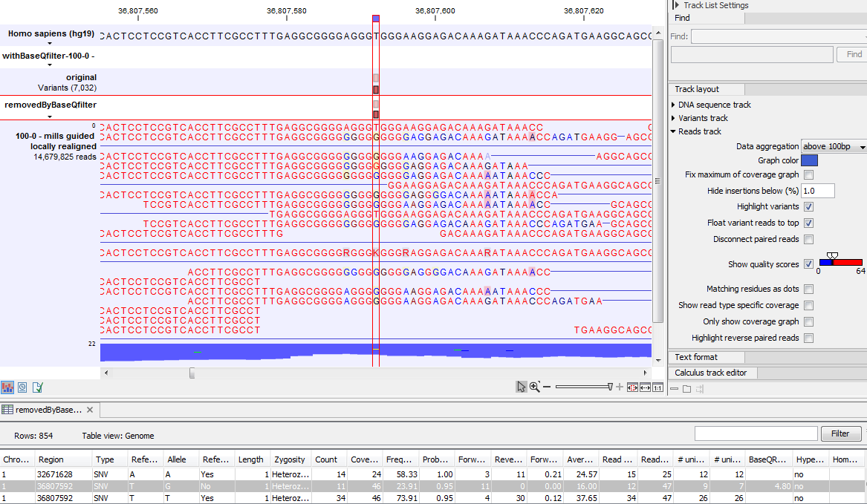This screenshot has width=867, height=504.
Task: Disable Highlight variants
Action: 809,206
